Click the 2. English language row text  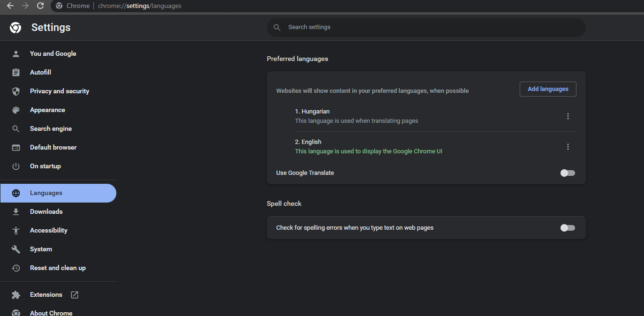(x=308, y=142)
